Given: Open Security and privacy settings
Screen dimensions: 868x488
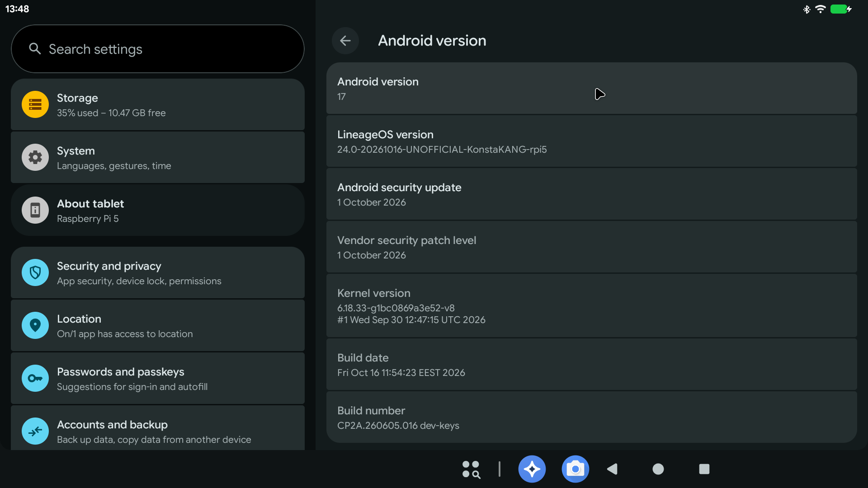Looking at the screenshot, I should pos(158,272).
